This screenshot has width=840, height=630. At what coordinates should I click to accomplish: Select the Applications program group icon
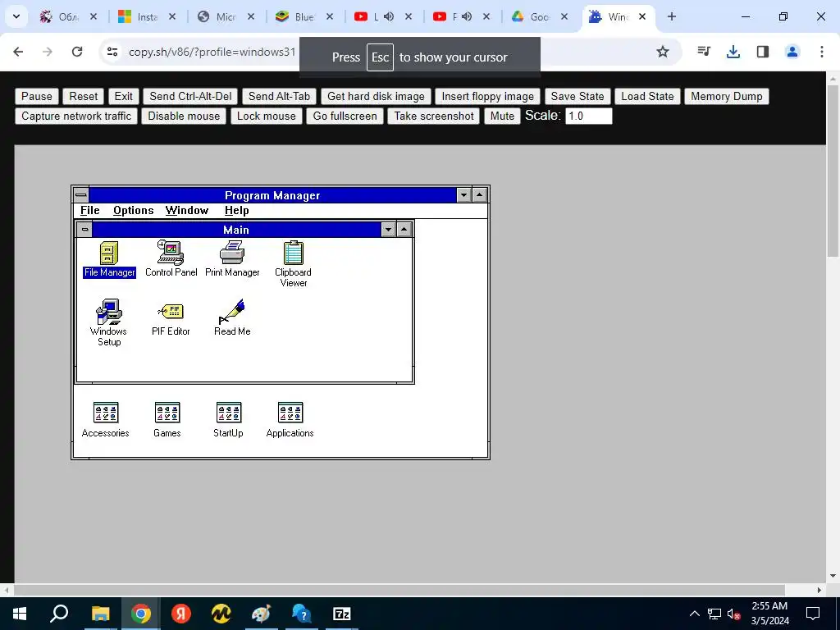[290, 420]
